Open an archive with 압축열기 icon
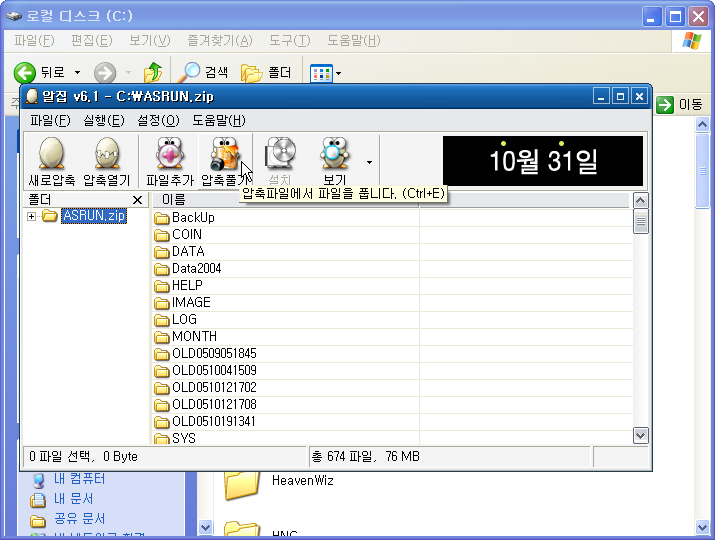This screenshot has height=540, width=715. tap(107, 161)
